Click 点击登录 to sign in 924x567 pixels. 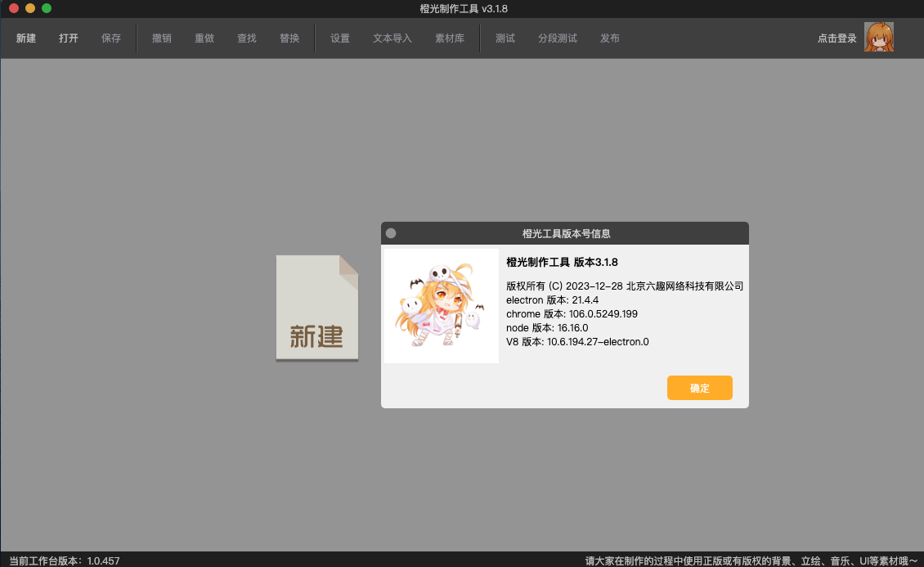[x=837, y=38]
